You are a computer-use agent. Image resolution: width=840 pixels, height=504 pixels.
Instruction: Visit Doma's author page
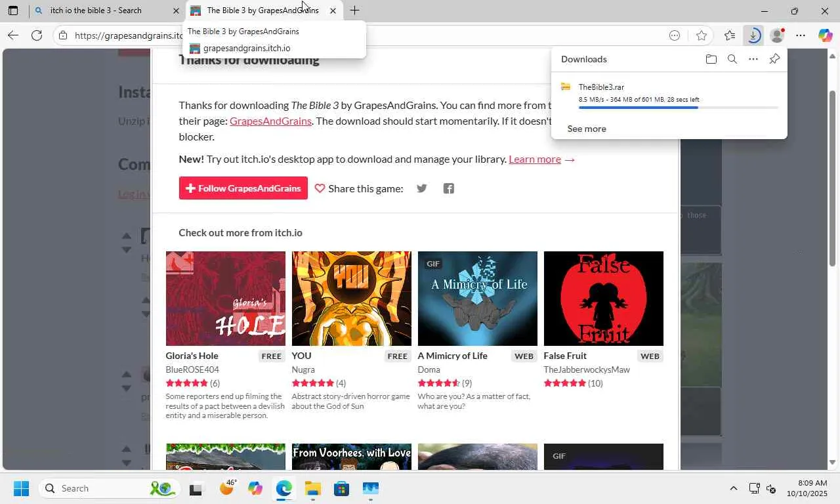tap(429, 369)
